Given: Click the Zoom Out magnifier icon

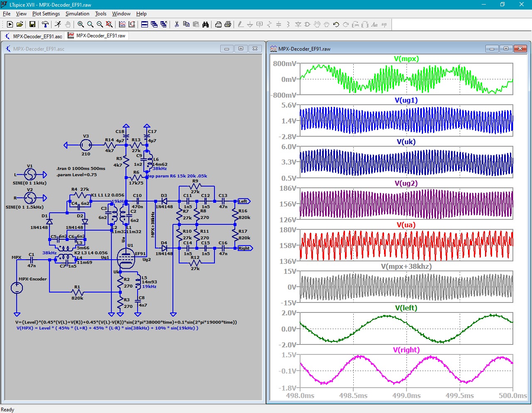Looking at the screenshot, I should coord(100,25).
